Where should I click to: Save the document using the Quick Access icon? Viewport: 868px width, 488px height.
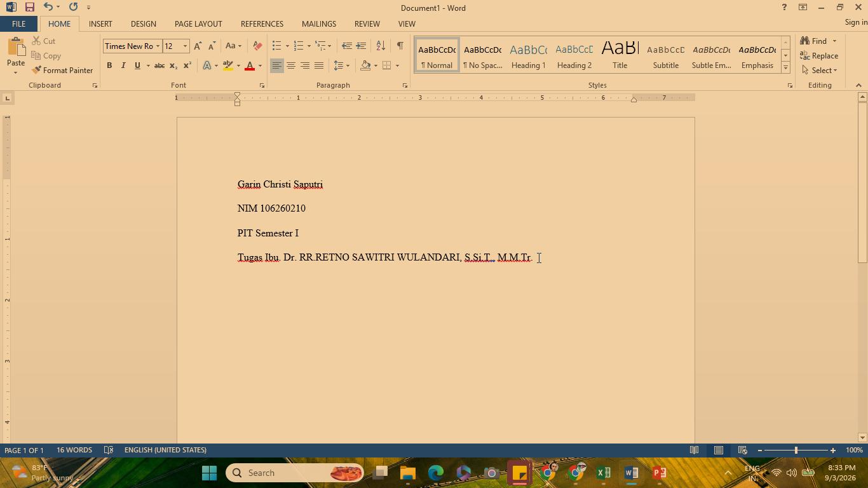point(29,8)
